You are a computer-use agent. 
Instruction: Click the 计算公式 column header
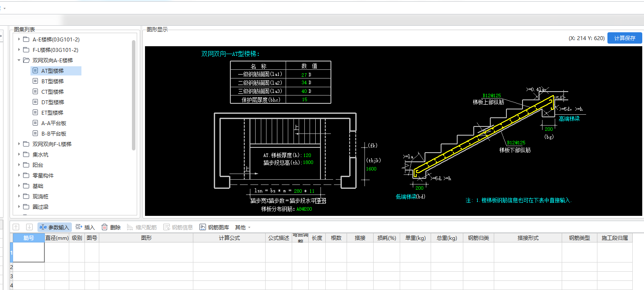pyautogui.click(x=229, y=238)
